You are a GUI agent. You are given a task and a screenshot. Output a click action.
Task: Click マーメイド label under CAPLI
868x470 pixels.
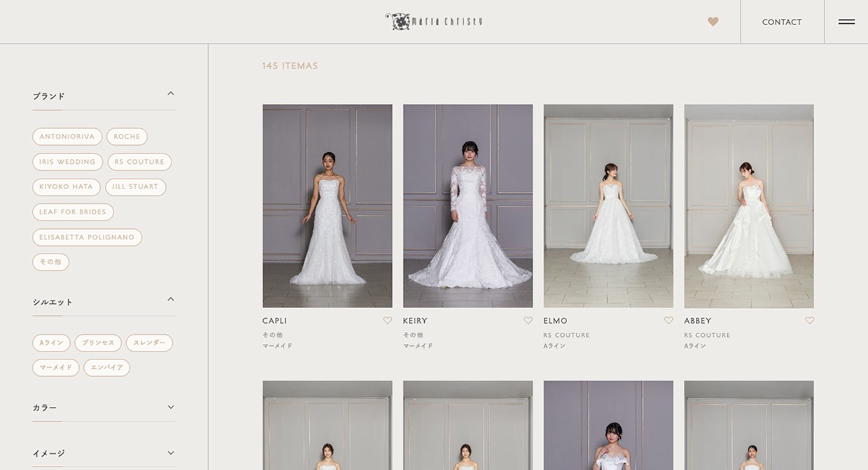pyautogui.click(x=277, y=346)
